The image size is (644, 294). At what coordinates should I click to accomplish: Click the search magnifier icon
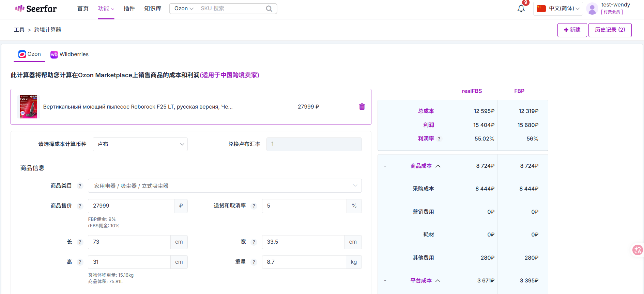[x=269, y=9]
